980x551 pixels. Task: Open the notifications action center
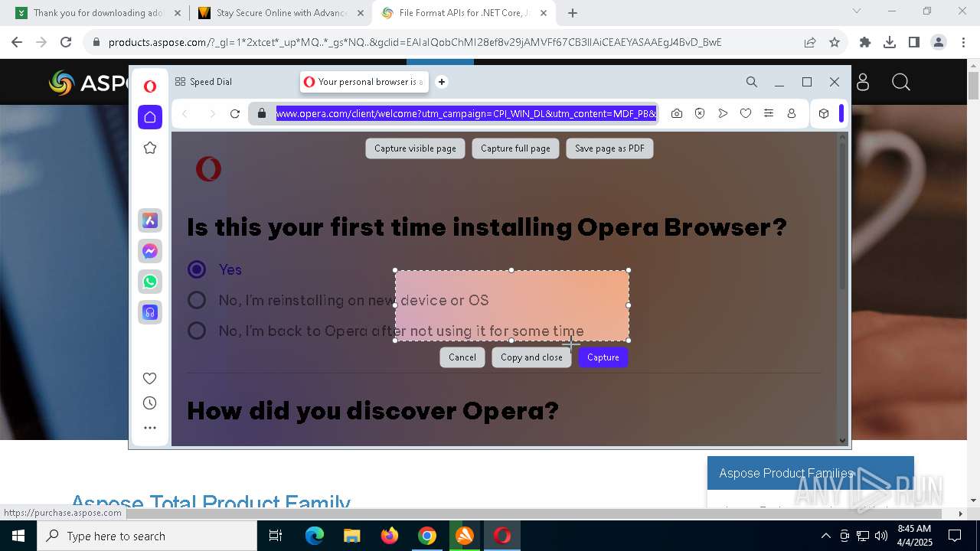pyautogui.click(x=955, y=536)
